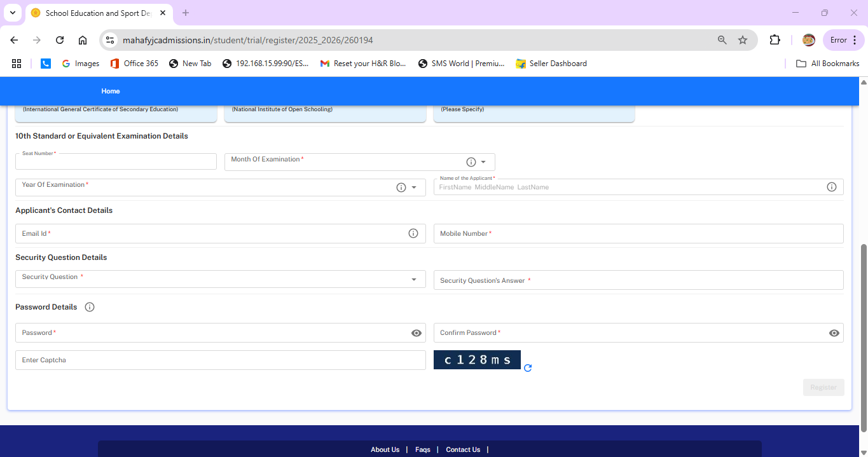Screen dimensions: 868x457
Task: Open the Reset your H&R Blo... Gmail bookmark
Action: (x=363, y=64)
